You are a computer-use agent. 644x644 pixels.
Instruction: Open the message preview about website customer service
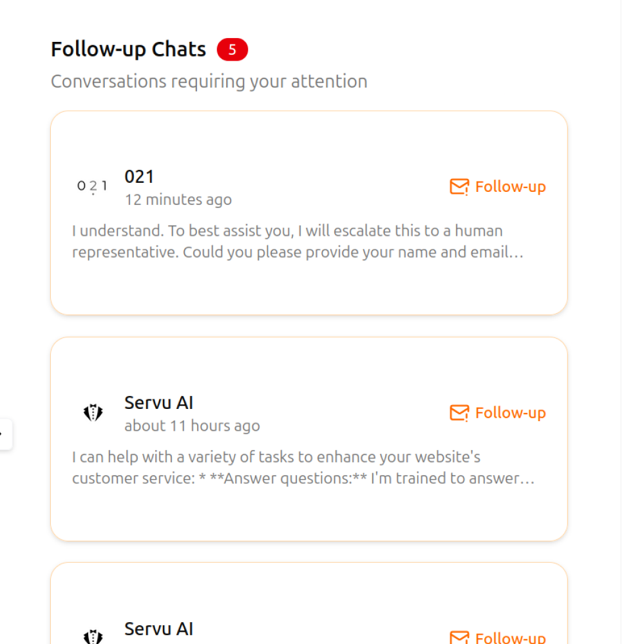[303, 468]
